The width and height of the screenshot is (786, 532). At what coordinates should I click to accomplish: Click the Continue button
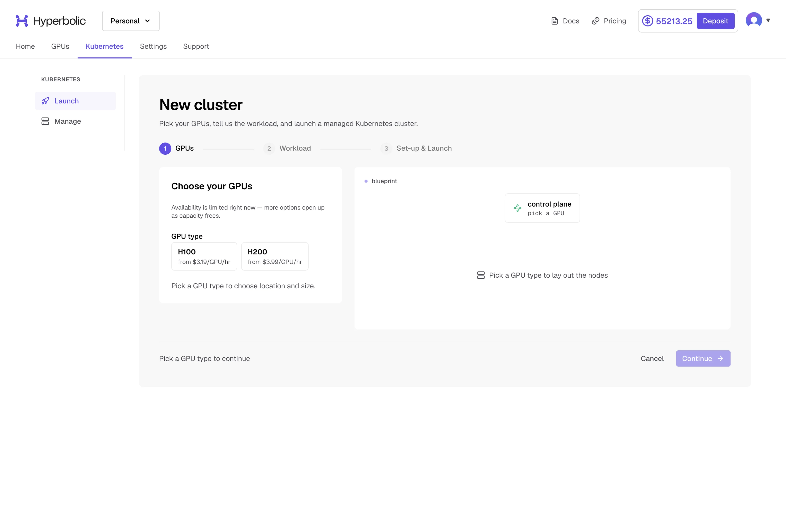pyautogui.click(x=703, y=359)
